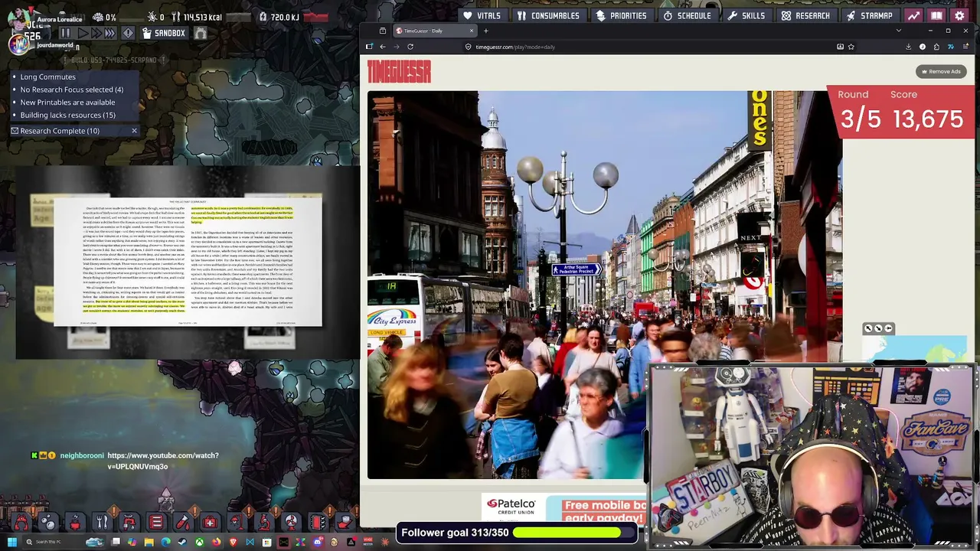Screen dimensions: 980x551
Task: Go back in the browser
Action: coord(383,47)
